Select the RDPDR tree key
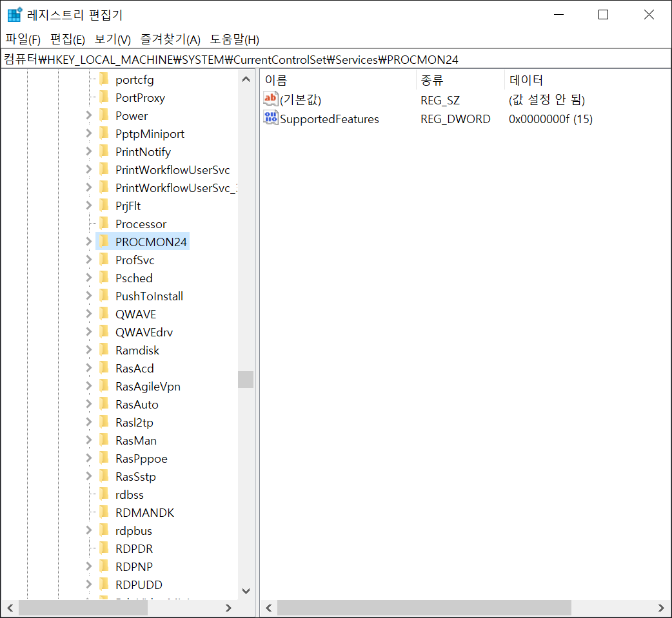Viewport: 672px width, 618px height. coord(134,548)
